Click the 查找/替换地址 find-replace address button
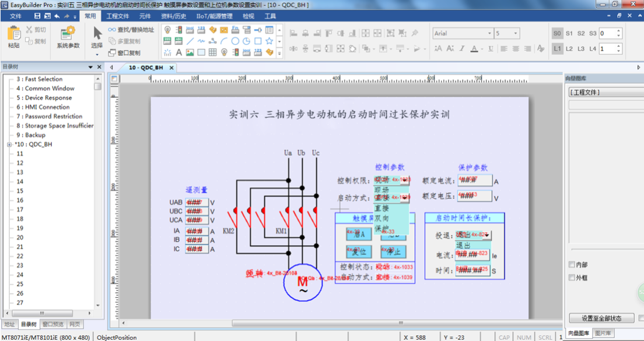Viewport: 644px width, 341px height. tap(131, 30)
